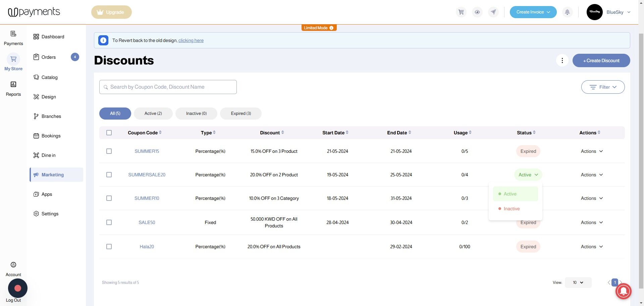Switch to the Expired (3) tab
The height and width of the screenshot is (306, 644).
[241, 114]
